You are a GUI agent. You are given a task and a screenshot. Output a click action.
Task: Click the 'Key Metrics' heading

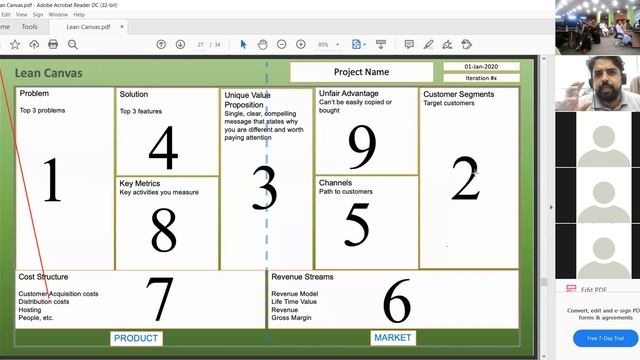pyautogui.click(x=140, y=184)
